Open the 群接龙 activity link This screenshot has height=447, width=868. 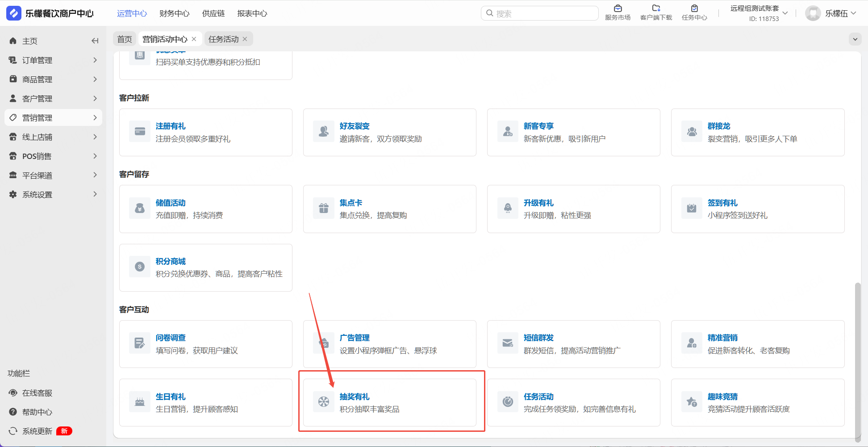719,126
